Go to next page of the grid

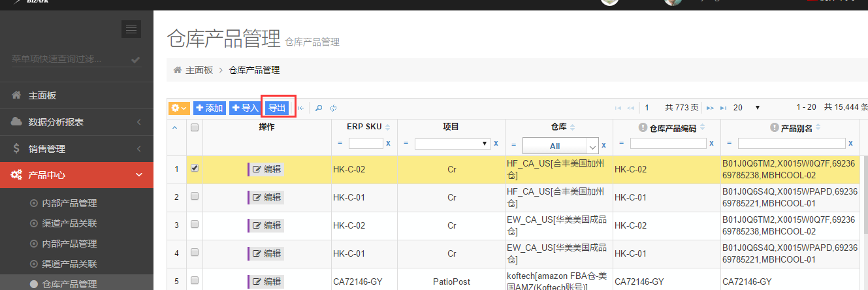point(710,108)
